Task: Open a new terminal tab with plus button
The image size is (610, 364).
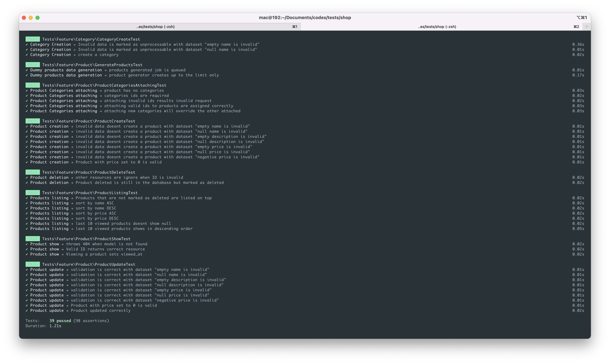Action: click(x=586, y=26)
